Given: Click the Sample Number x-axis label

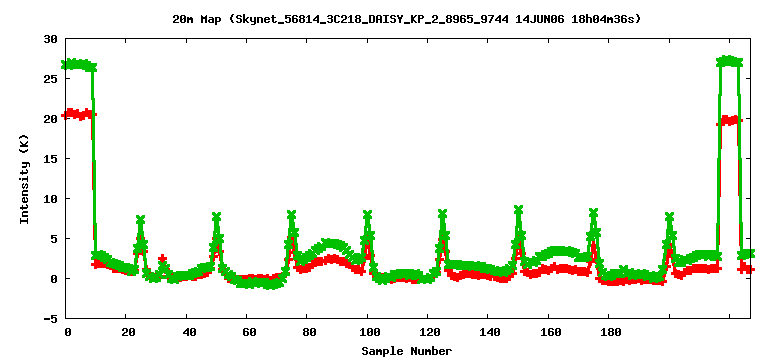Looking at the screenshot, I should click(407, 351).
